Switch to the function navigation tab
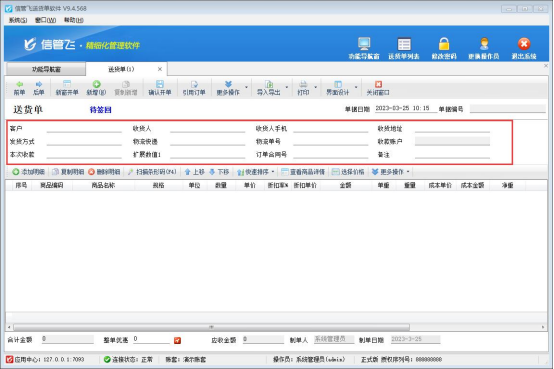This screenshot has height=369, width=554. pos(46,69)
